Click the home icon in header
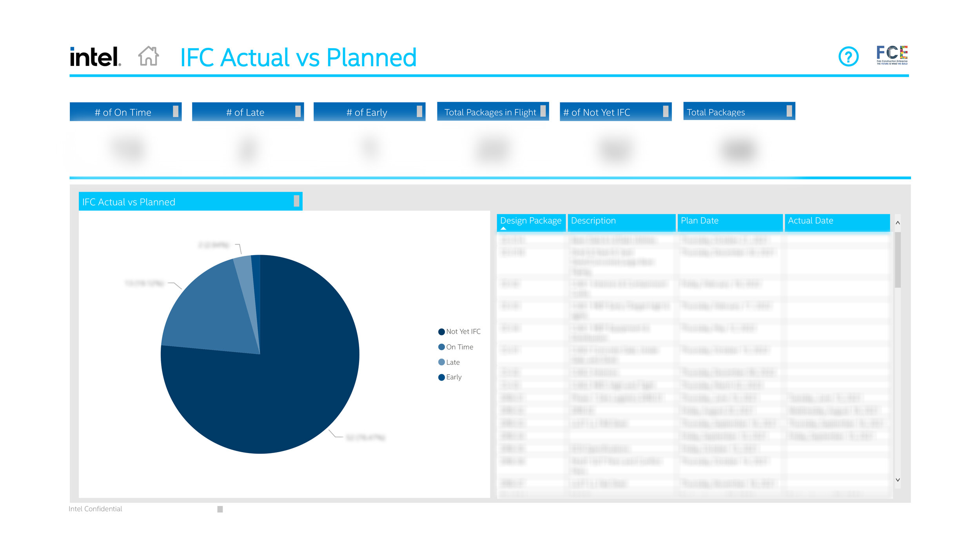Image resolution: width=980 pixels, height=551 pixels. (149, 56)
